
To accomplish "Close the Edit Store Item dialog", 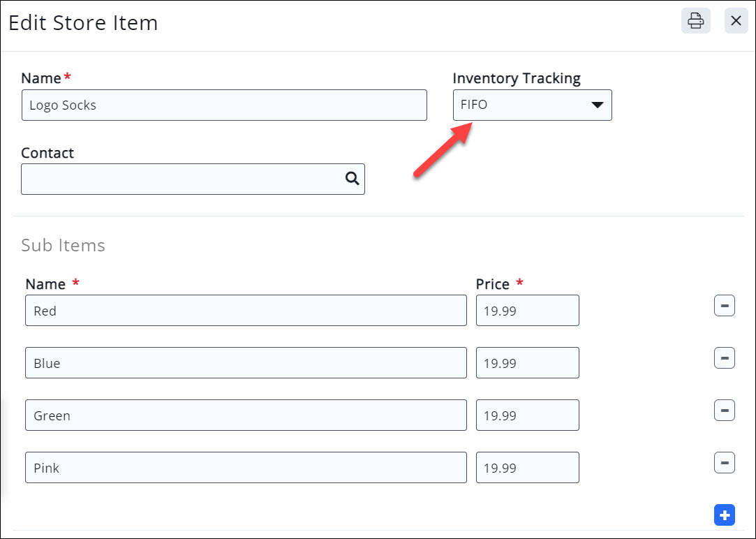I will pyautogui.click(x=736, y=21).
